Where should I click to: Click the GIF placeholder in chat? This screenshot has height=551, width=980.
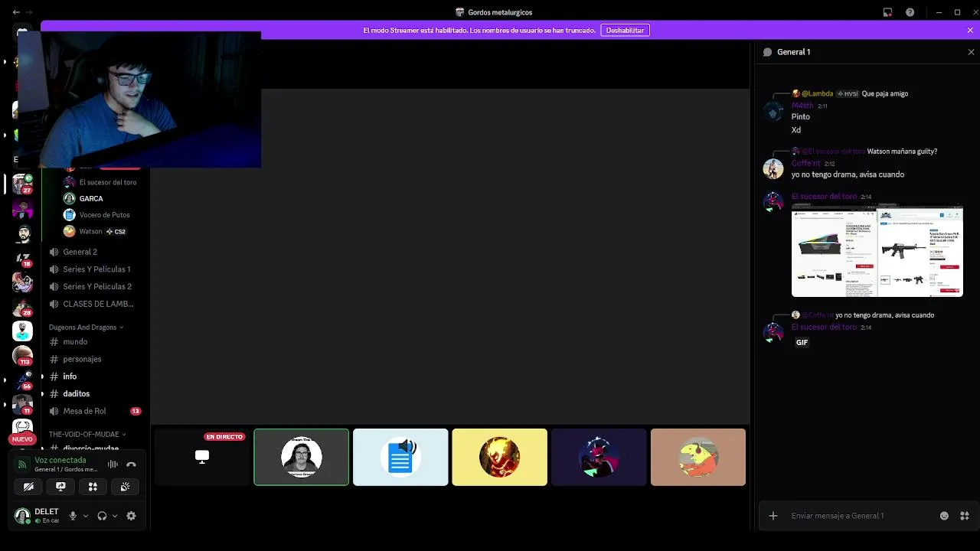click(x=802, y=342)
